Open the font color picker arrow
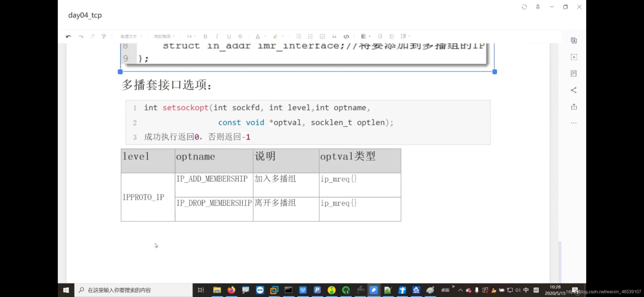The width and height of the screenshot is (644, 297). pos(265,36)
